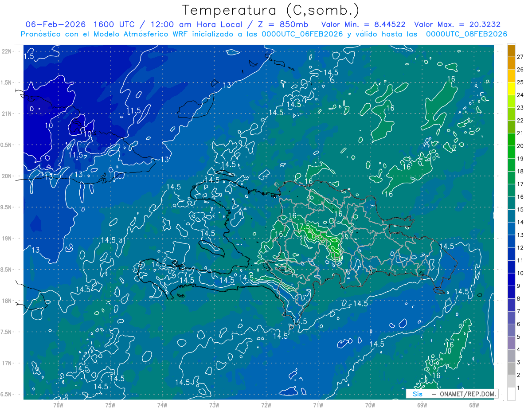Click the topmost brown segment of the color scale
532x411 pixels.
(511, 51)
